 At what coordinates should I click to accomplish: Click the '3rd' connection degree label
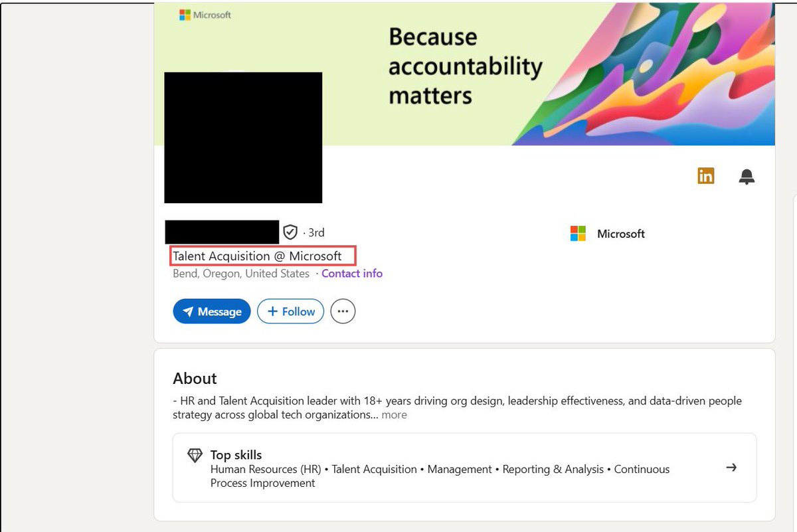(316, 232)
